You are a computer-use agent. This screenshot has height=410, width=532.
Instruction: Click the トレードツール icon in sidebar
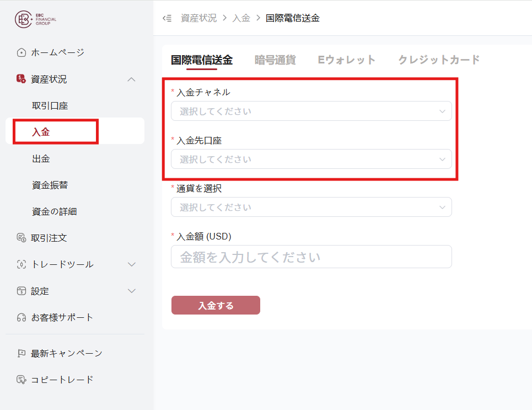click(x=22, y=264)
